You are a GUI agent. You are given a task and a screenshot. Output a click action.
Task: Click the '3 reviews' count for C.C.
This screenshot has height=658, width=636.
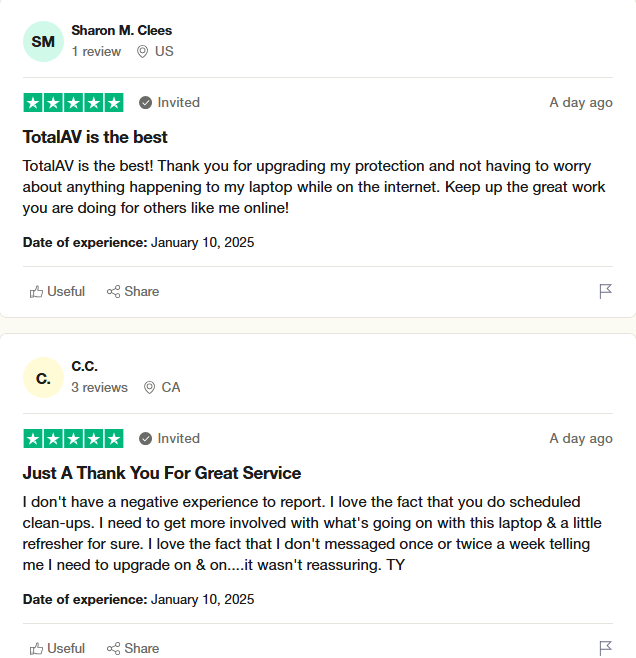tap(99, 387)
